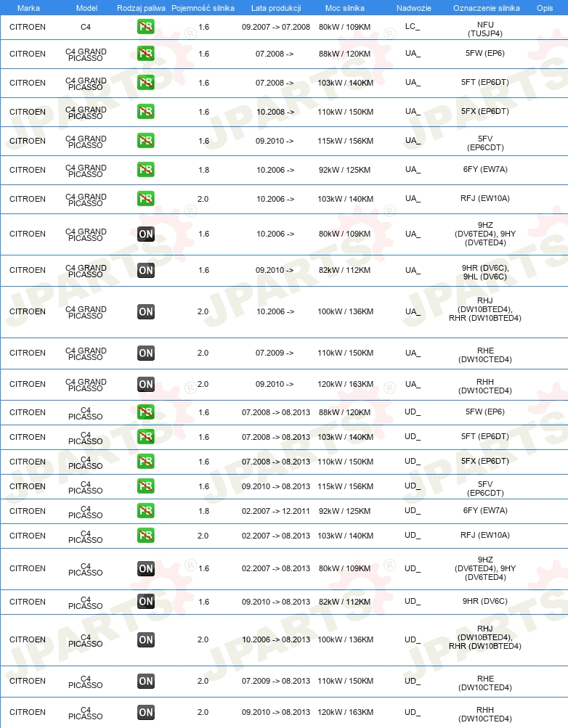Click 92kW / 125KM in the UD_ row
The height and width of the screenshot is (728, 568).
pos(344,511)
